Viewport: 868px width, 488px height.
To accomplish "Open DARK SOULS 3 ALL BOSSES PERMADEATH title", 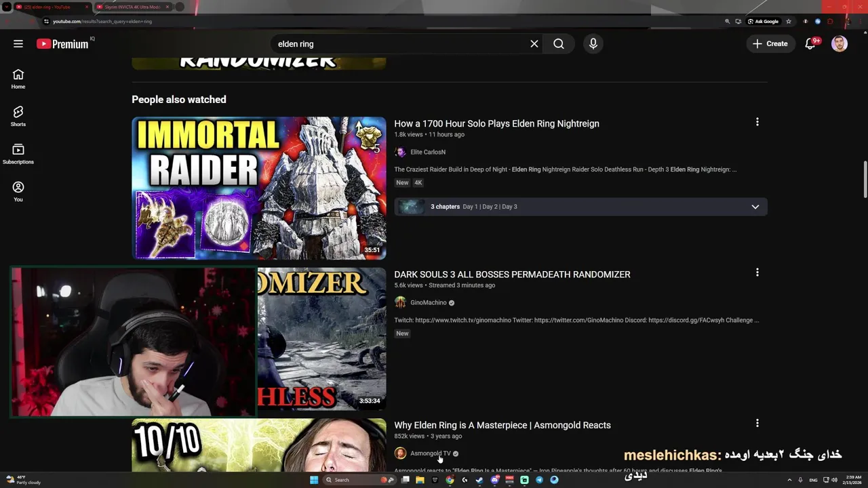I will pos(512,274).
